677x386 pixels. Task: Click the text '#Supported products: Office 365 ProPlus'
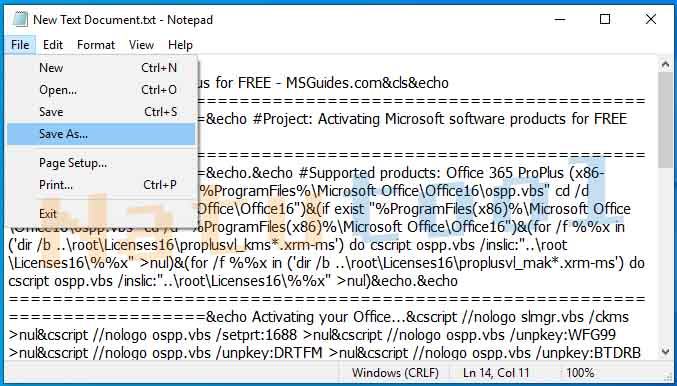[432, 173]
